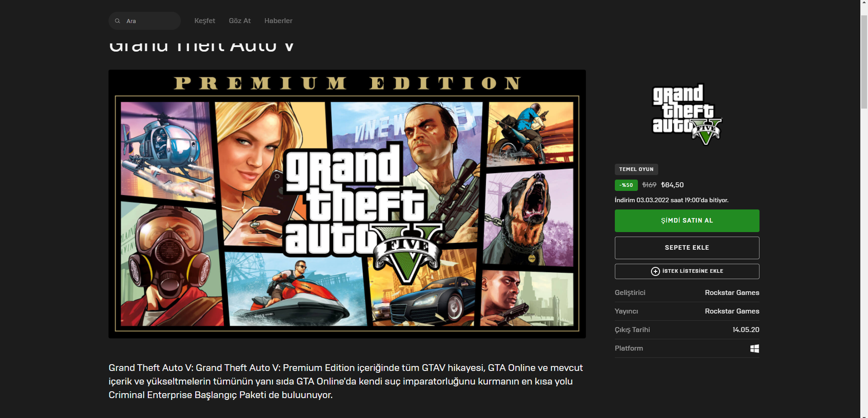
Task: Click the SEPETE EKLE button
Action: tap(687, 248)
